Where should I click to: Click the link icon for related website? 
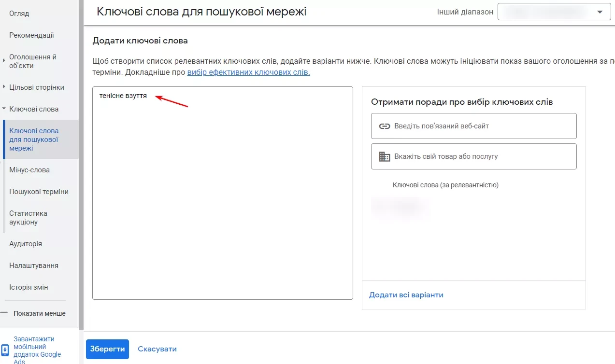(x=385, y=126)
